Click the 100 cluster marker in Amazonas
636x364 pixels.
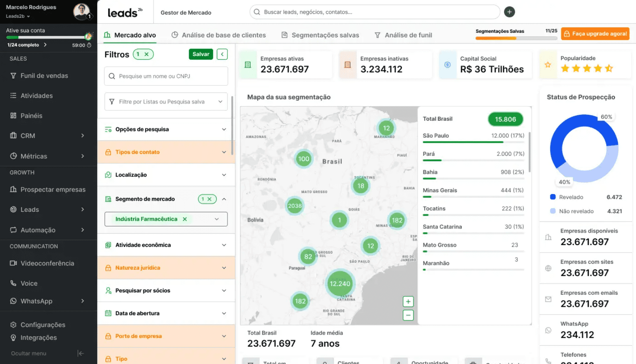coord(303,159)
